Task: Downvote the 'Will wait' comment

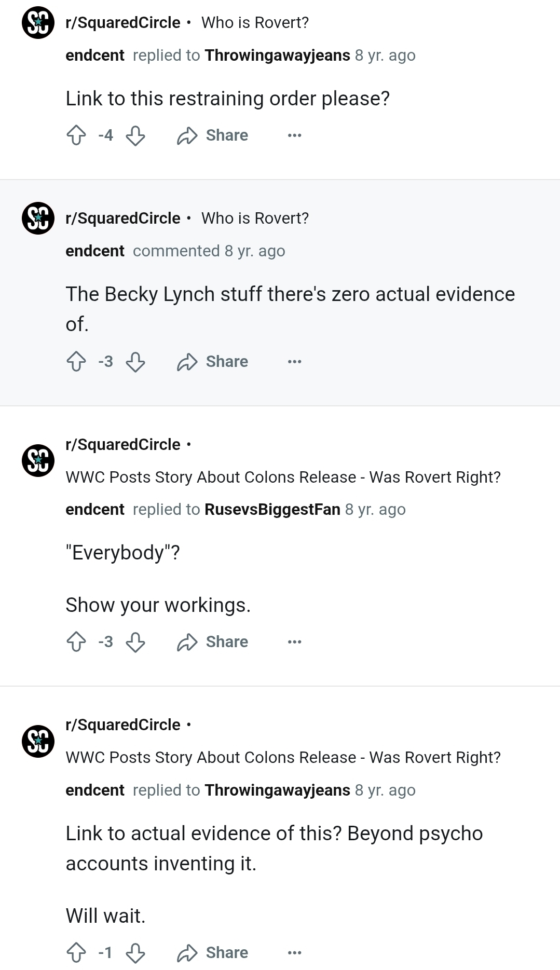Action: 135,953
